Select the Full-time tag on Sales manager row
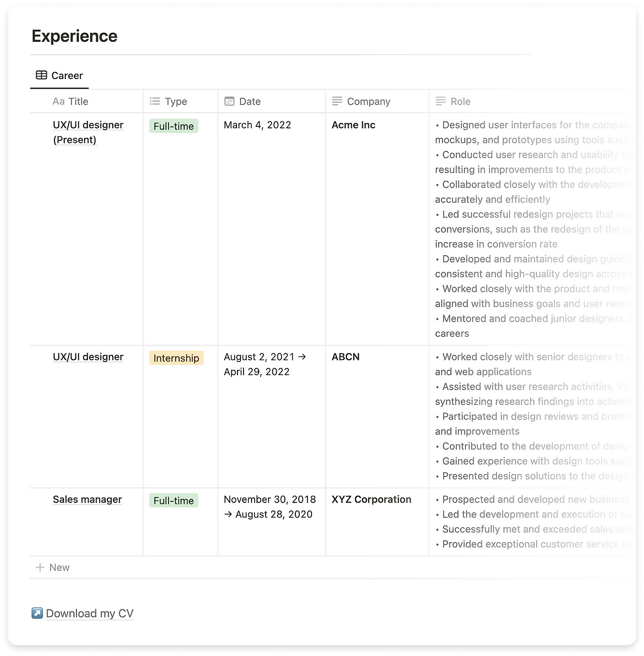The height and width of the screenshot is (656, 644). pyautogui.click(x=174, y=500)
